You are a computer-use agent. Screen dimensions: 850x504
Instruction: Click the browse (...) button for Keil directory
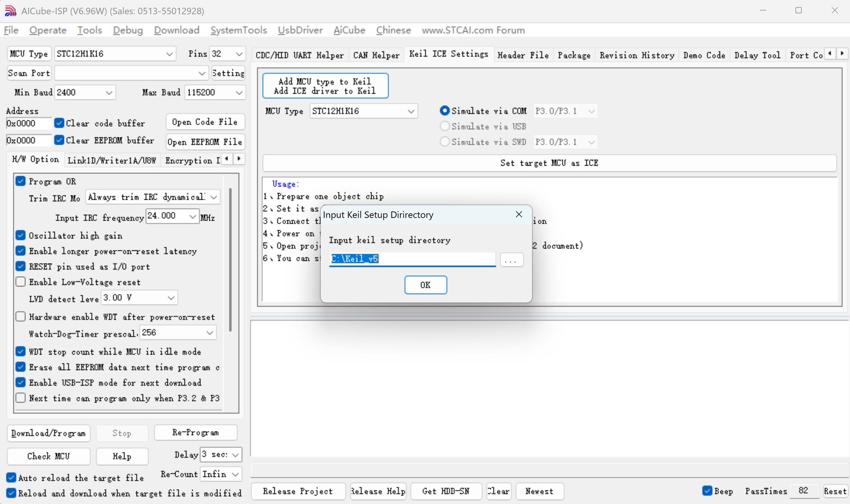[x=512, y=259]
